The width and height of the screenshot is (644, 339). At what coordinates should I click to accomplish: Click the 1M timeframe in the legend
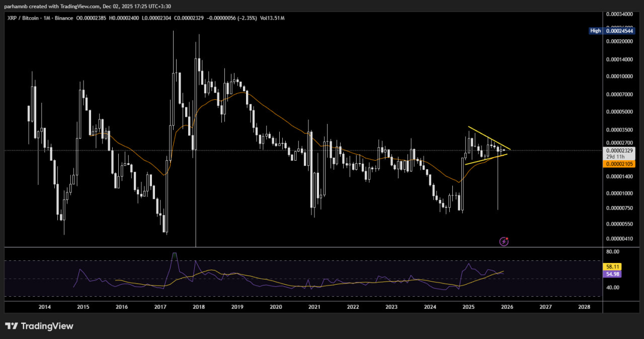click(46, 18)
